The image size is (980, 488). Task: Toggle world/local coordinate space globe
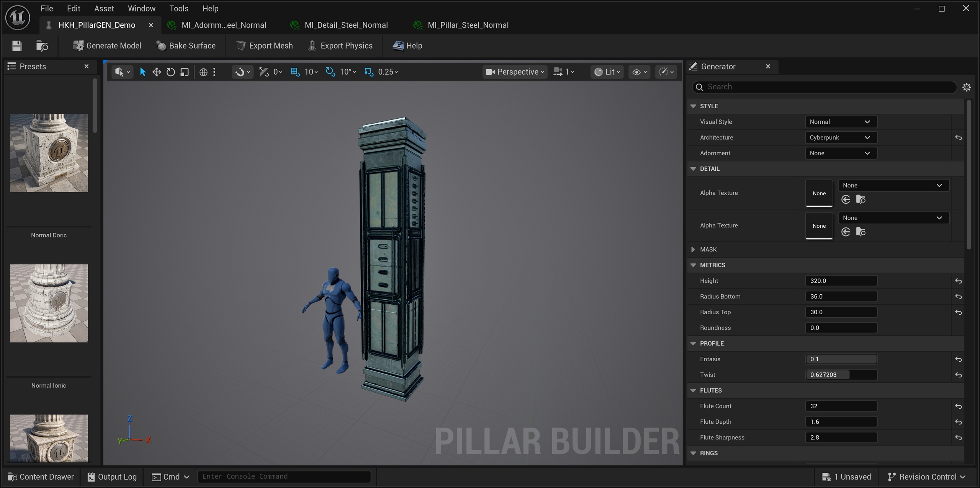(x=203, y=72)
